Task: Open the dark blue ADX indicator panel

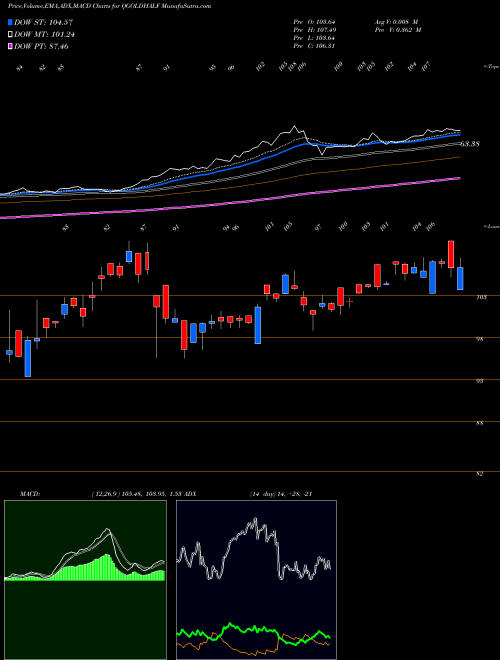Action: pos(256,580)
